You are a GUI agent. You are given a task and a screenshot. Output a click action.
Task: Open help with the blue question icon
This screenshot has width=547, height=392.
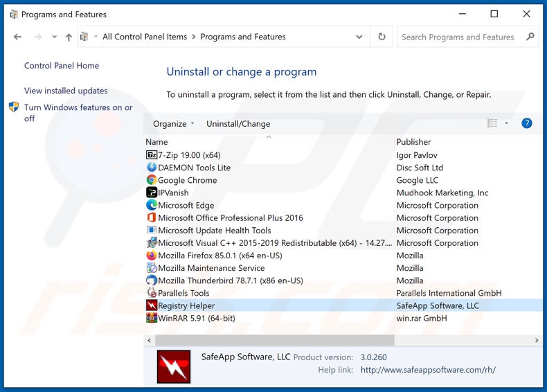click(527, 123)
